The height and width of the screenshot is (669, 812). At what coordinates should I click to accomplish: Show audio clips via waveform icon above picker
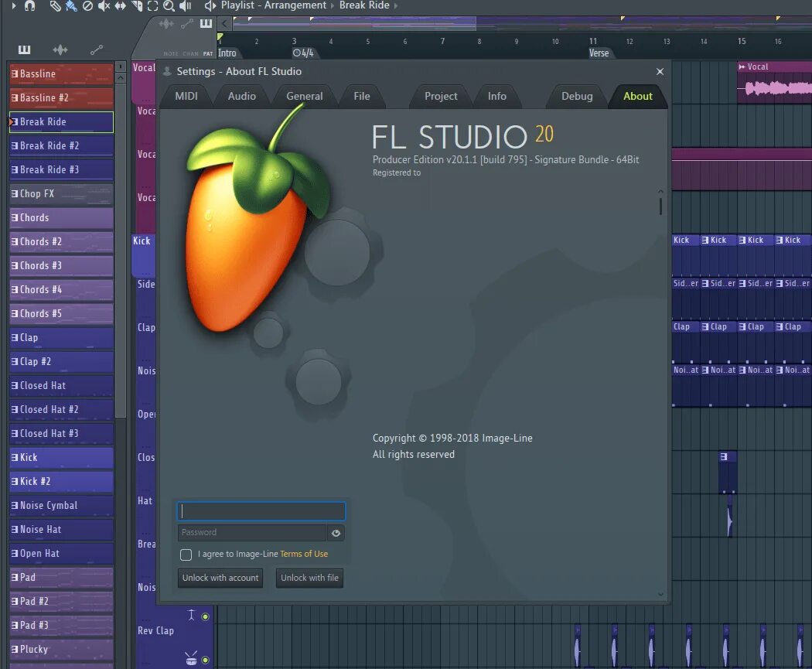tap(60, 49)
